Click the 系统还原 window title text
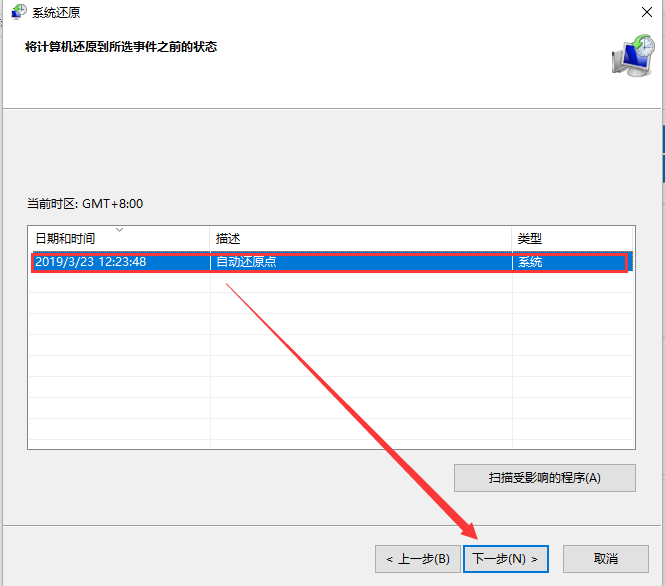 [60, 13]
